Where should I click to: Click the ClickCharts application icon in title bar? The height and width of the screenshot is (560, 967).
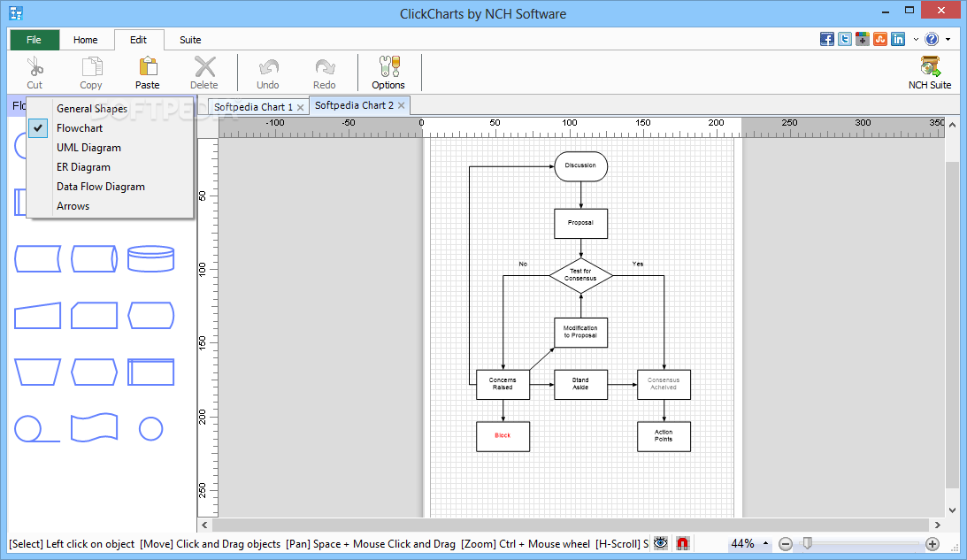pyautogui.click(x=16, y=13)
